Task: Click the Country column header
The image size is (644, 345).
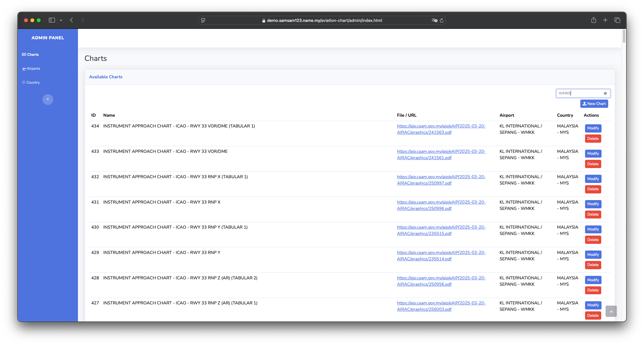Action: point(565,115)
